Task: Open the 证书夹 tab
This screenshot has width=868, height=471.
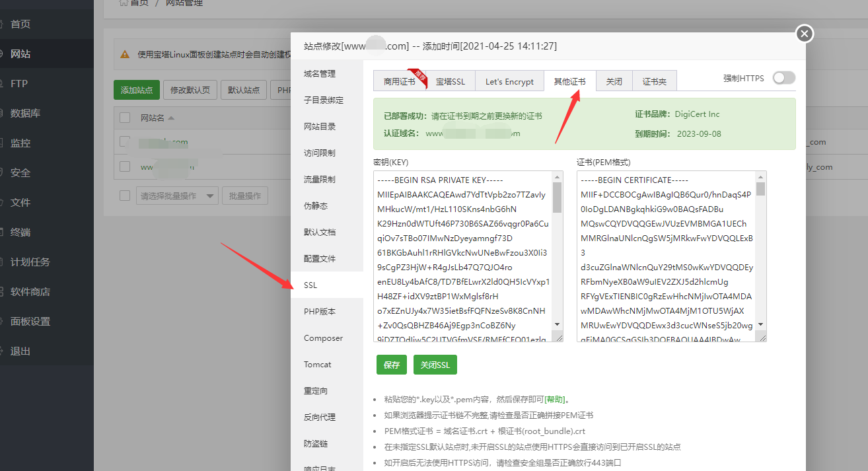Action: tap(654, 81)
